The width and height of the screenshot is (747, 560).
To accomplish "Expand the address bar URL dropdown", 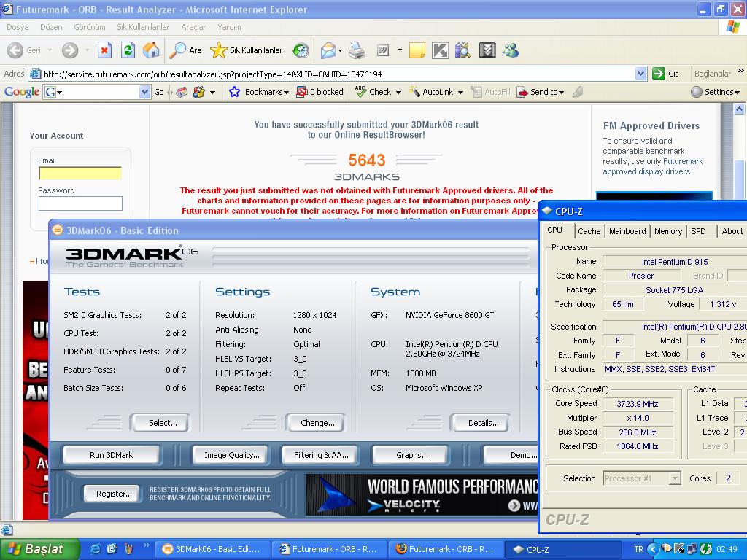I will point(640,74).
